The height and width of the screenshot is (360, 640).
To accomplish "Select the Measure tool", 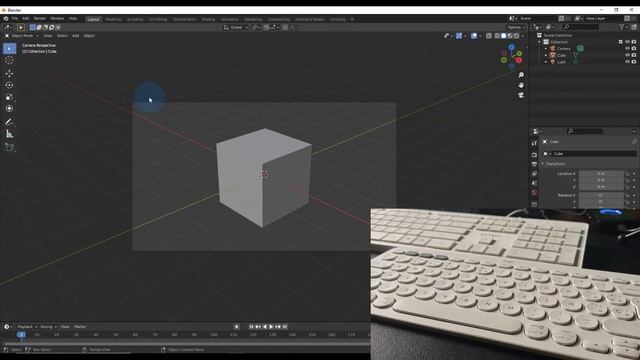I will point(9,134).
